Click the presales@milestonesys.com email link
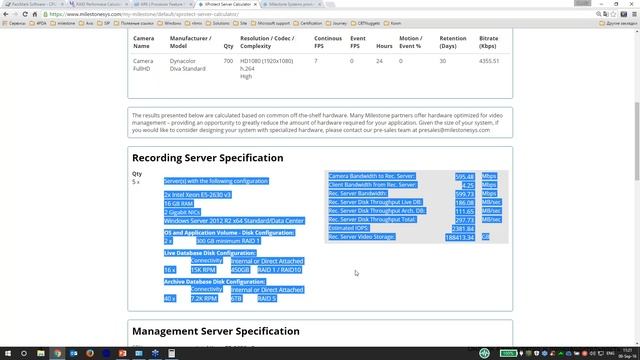The width and height of the screenshot is (640, 360). [x=454, y=130]
